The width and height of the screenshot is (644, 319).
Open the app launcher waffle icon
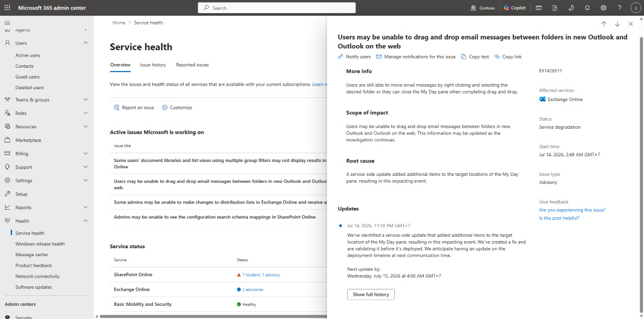(8, 8)
